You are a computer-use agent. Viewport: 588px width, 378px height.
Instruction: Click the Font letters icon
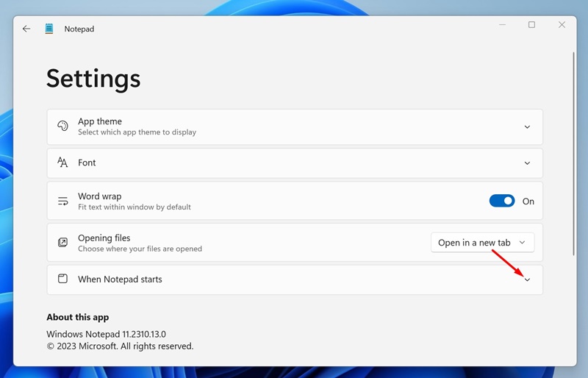(x=62, y=163)
